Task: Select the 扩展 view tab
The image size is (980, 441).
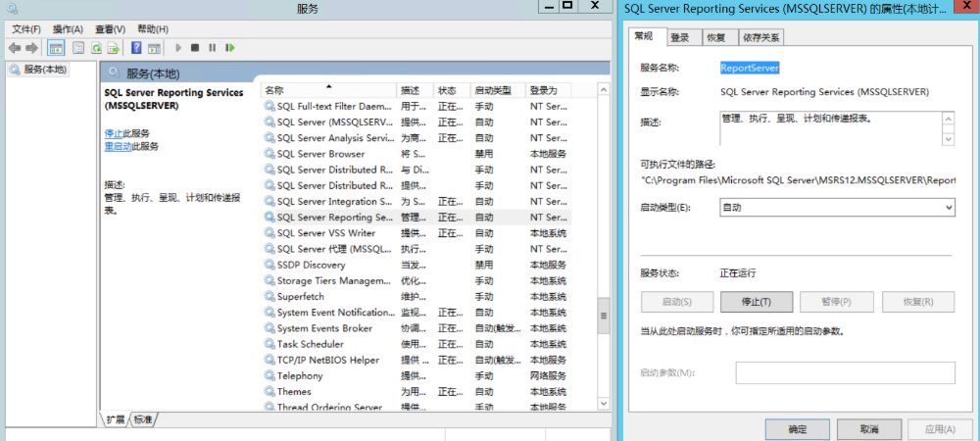Action: [x=116, y=419]
